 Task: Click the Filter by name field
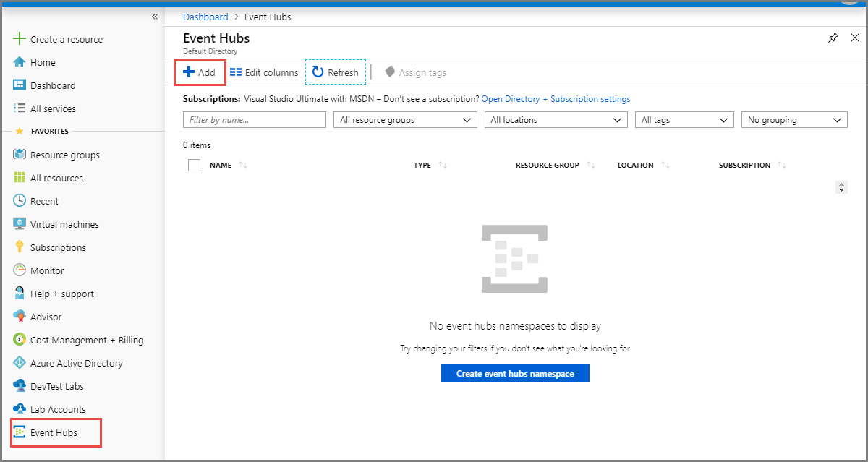pos(255,120)
